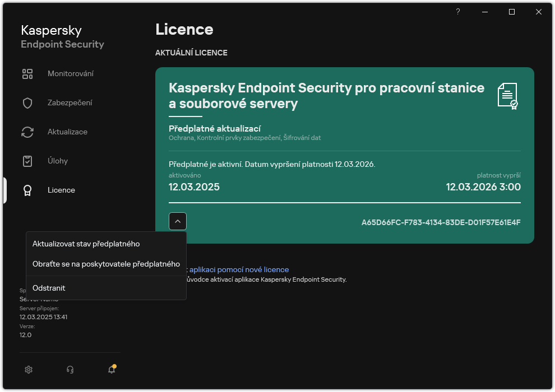
Task: Select the license key A65D66FC text
Action: click(x=441, y=222)
